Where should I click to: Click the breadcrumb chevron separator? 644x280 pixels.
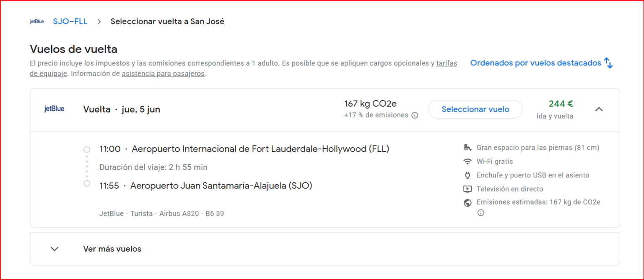99,21
